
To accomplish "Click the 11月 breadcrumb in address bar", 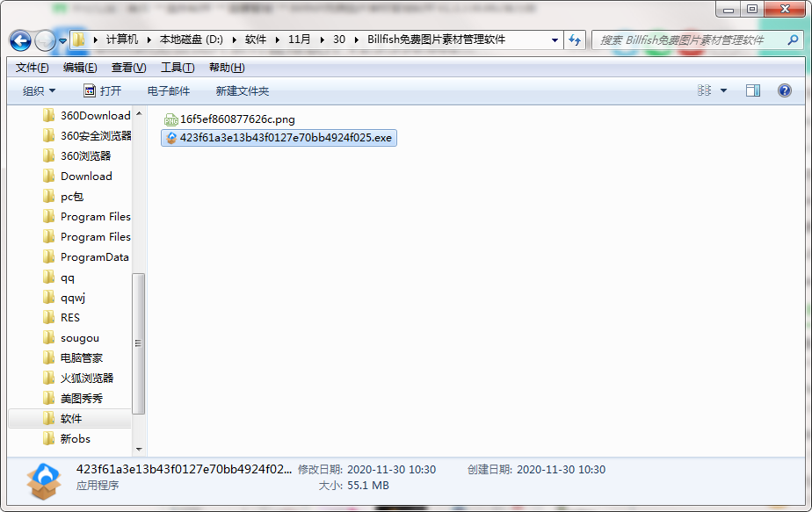I will (300, 40).
